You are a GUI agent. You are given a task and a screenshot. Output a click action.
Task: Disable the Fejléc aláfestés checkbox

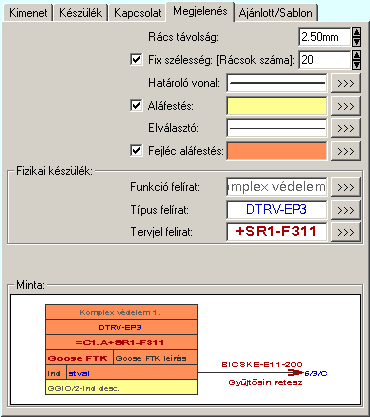(136, 150)
